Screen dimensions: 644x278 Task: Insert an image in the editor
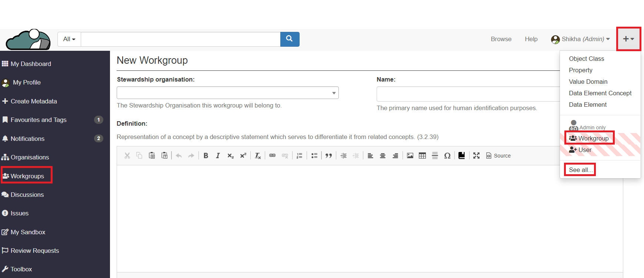pos(410,156)
